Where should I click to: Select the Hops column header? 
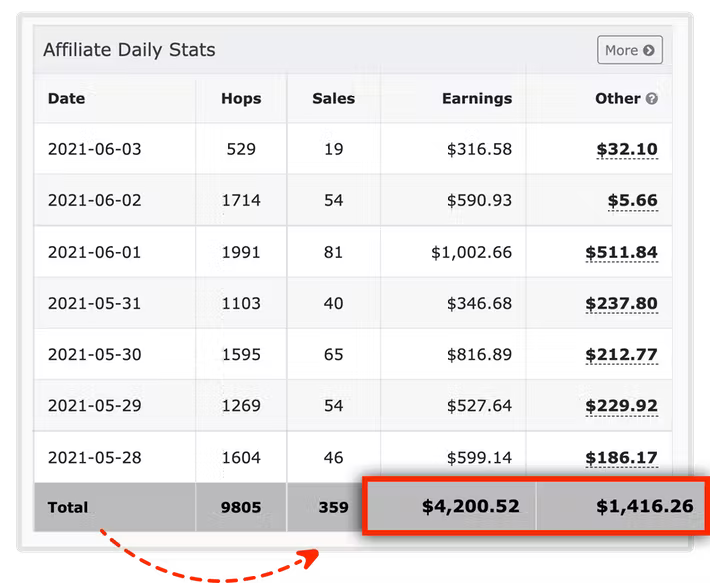tap(241, 99)
